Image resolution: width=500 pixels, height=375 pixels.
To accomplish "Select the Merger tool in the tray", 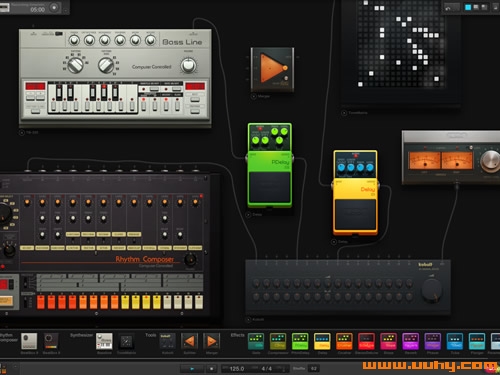I will click(212, 341).
